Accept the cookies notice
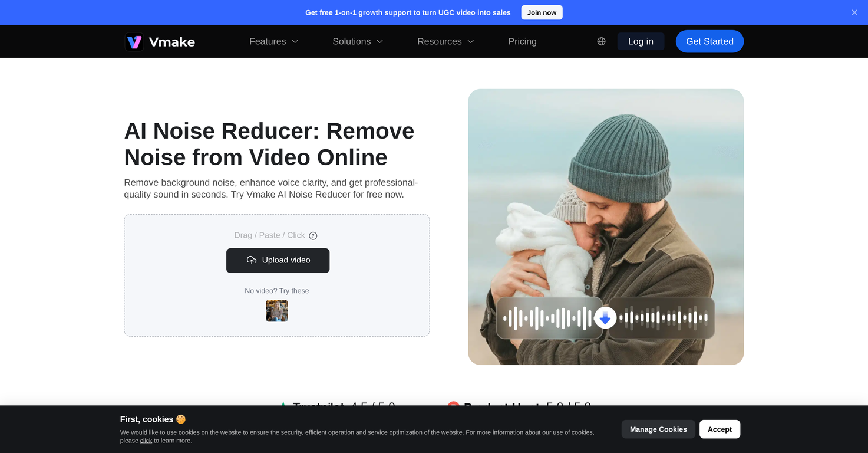Image resolution: width=868 pixels, height=453 pixels. tap(720, 429)
